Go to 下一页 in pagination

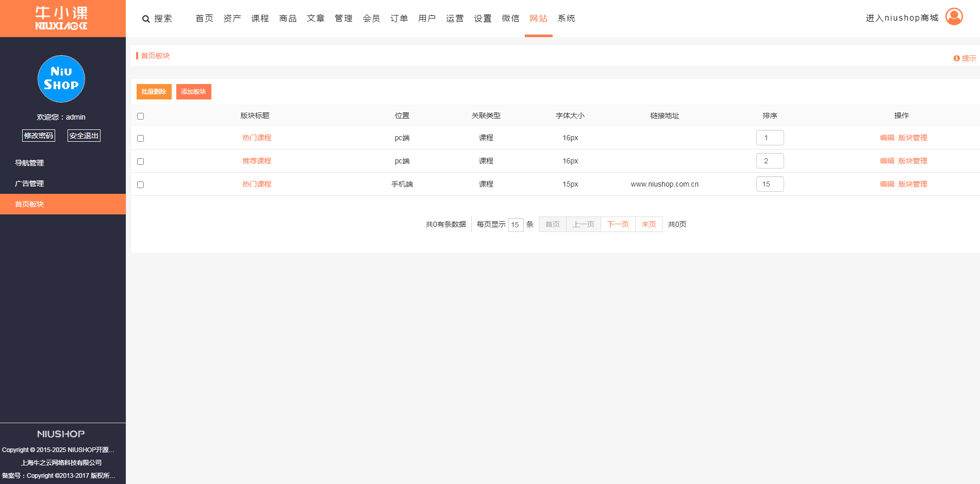point(618,224)
